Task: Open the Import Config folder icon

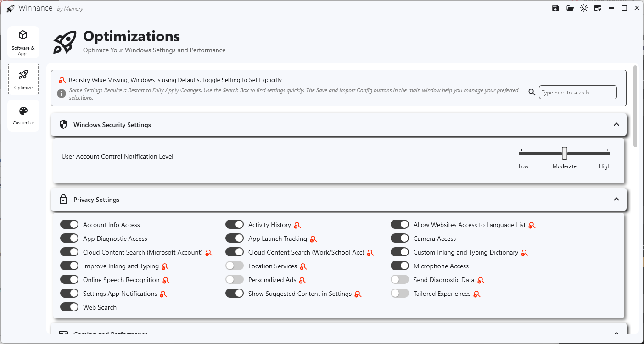Action: click(x=570, y=8)
